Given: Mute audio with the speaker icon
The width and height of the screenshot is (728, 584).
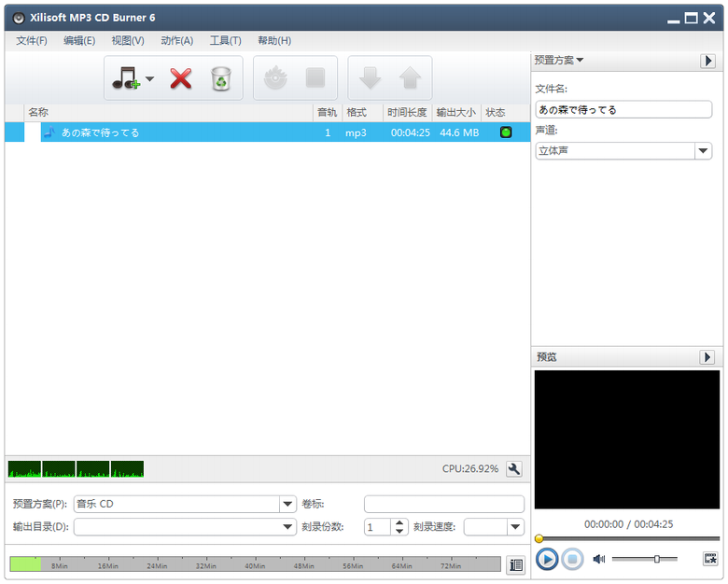Looking at the screenshot, I should click(598, 559).
